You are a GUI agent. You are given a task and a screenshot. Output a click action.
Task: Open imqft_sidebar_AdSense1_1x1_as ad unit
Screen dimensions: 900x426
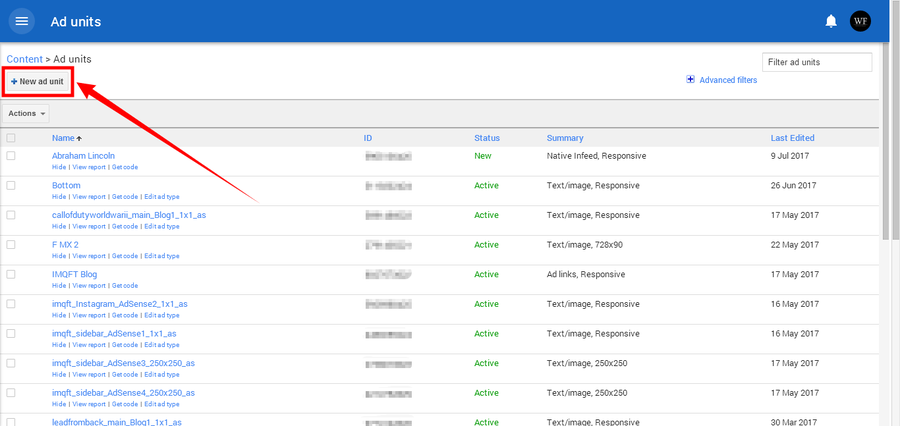tap(114, 334)
